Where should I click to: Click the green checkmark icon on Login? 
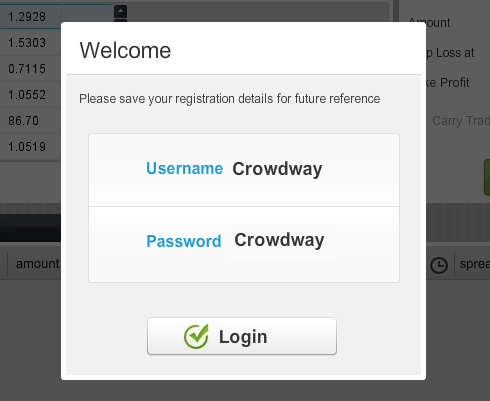point(196,336)
